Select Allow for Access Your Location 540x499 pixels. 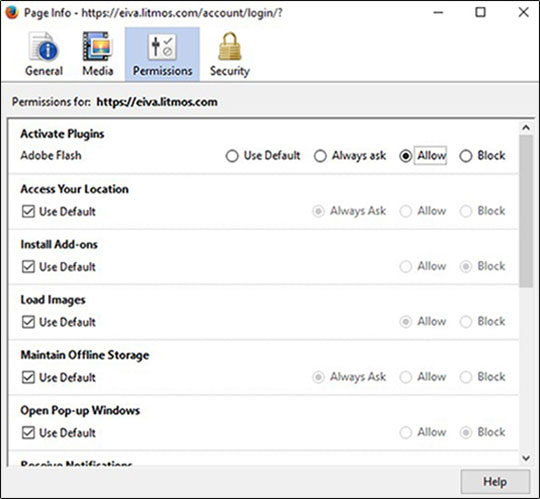(406, 211)
